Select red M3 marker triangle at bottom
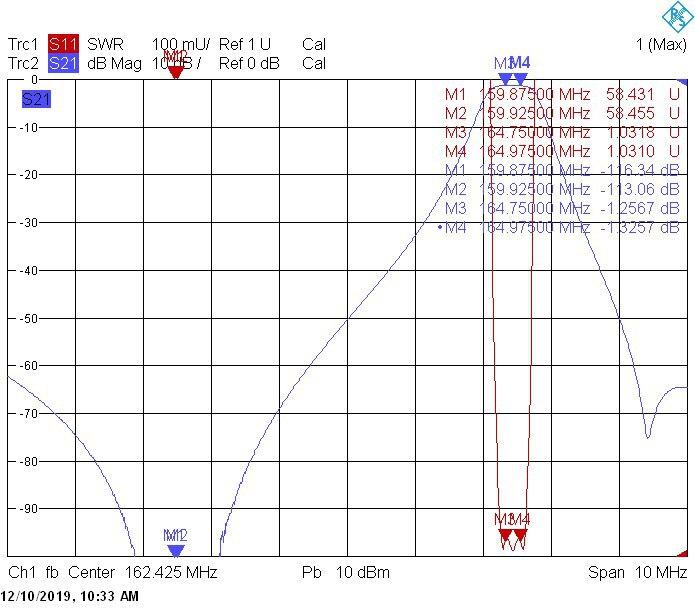The image size is (695, 613). [505, 535]
